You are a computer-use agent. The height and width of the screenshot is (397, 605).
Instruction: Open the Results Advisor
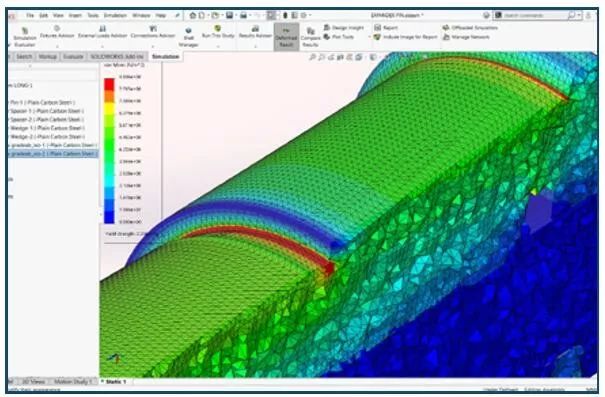click(x=255, y=32)
